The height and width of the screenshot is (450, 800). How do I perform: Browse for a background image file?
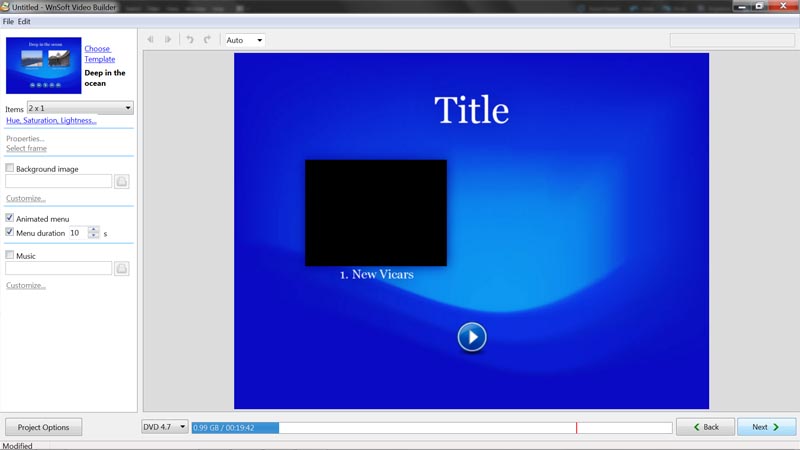[x=121, y=182]
